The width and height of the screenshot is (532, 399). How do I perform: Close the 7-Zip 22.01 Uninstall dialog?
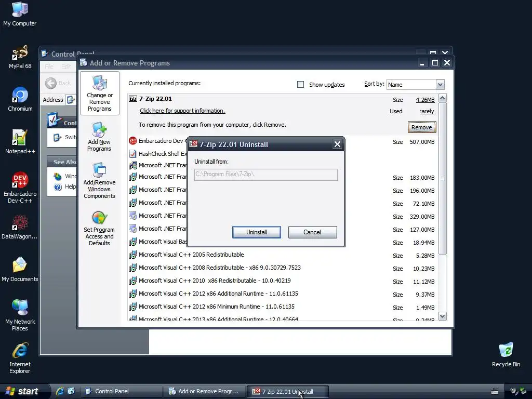[x=337, y=144]
